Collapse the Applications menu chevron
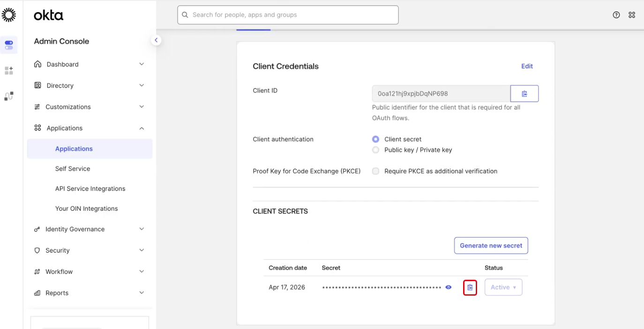Screen dimensions: 644x329 click(x=142, y=128)
